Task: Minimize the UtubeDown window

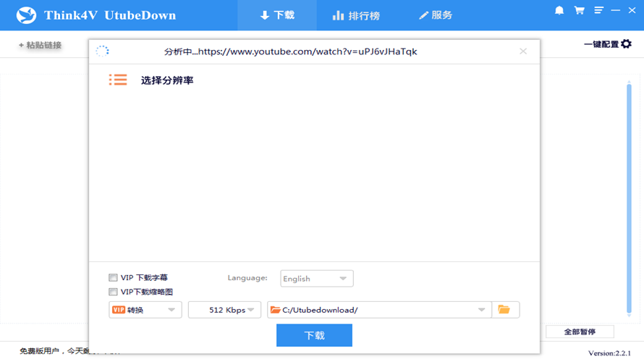Action: point(615,10)
